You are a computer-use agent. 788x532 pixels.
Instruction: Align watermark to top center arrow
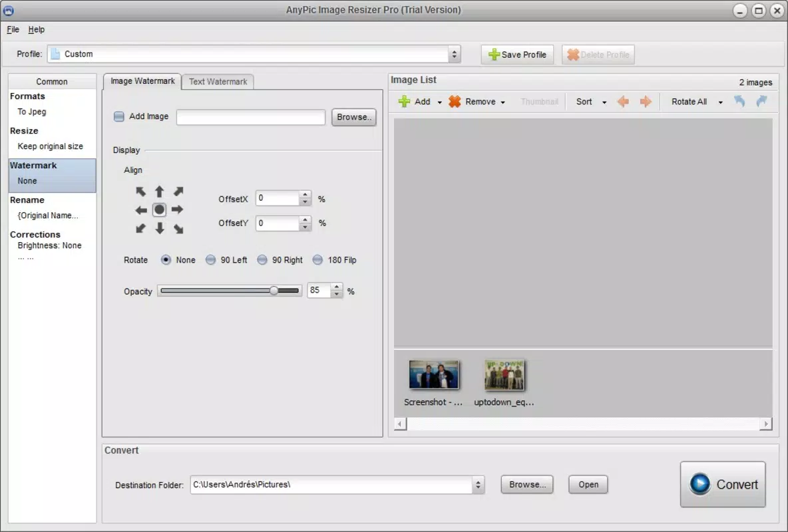tap(159, 192)
